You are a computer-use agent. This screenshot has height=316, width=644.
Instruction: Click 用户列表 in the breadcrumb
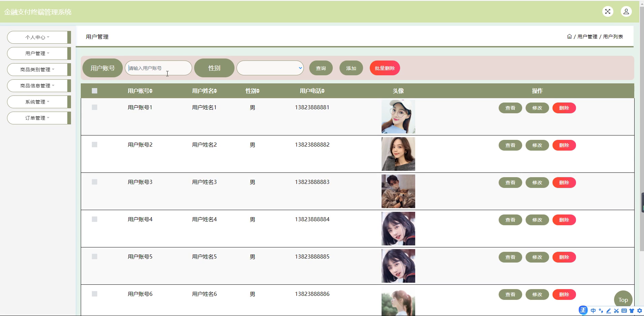click(613, 37)
